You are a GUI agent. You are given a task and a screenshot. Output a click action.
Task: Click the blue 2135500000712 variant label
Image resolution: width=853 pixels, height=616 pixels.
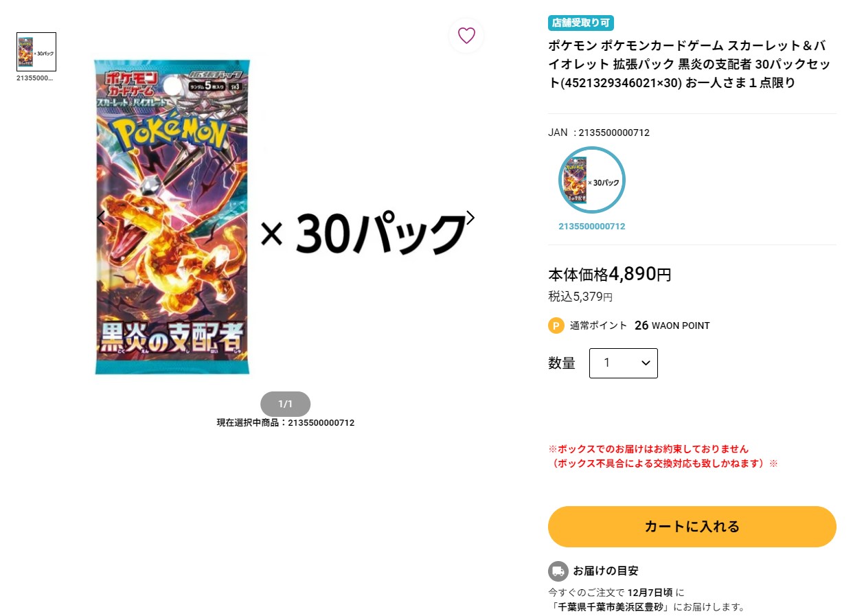coord(592,227)
